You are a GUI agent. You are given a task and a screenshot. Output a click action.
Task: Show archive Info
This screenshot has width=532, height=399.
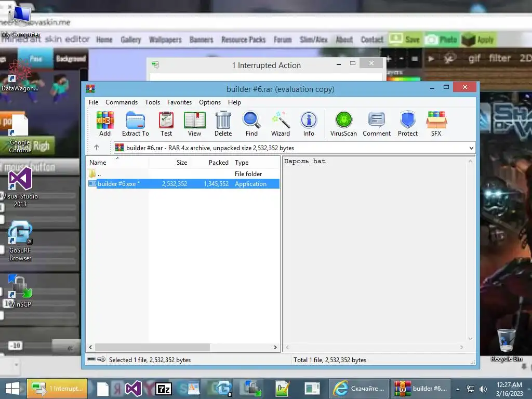[x=309, y=124]
